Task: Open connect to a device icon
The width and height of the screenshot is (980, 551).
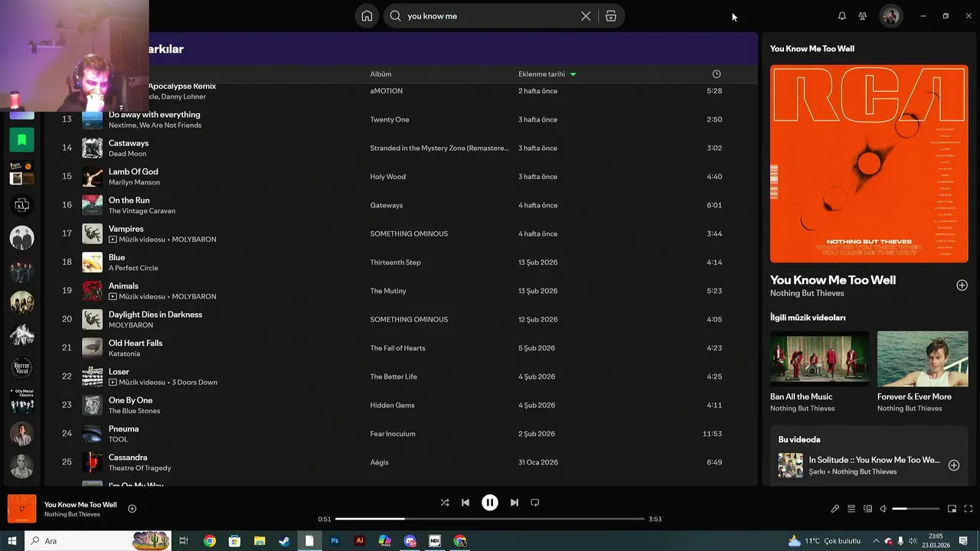Action: 867,509
